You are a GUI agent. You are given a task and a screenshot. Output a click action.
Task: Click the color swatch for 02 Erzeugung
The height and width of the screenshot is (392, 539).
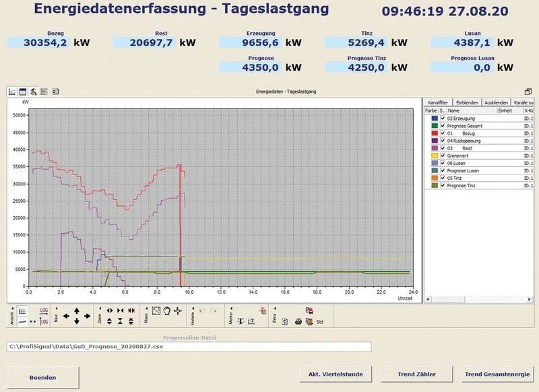coord(435,118)
